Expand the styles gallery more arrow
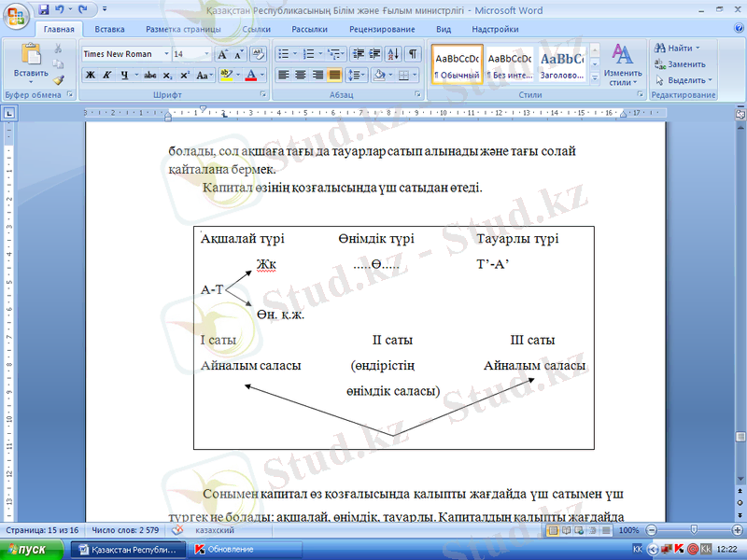The image size is (747, 560). click(x=595, y=77)
